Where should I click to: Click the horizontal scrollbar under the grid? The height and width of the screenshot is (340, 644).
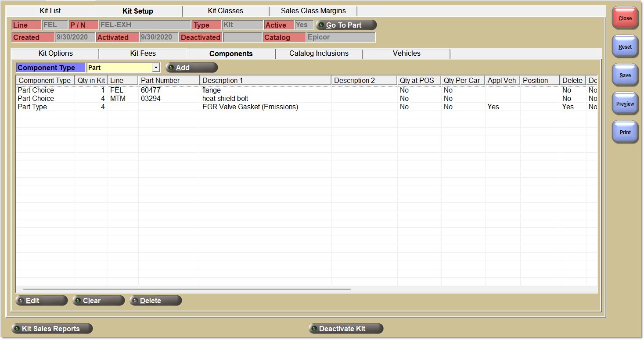(187, 290)
